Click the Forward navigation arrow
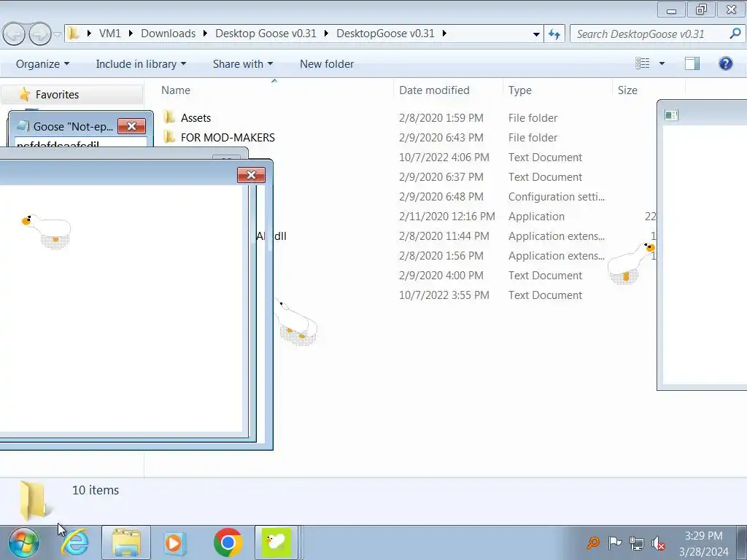The height and width of the screenshot is (560, 747). 40,34
